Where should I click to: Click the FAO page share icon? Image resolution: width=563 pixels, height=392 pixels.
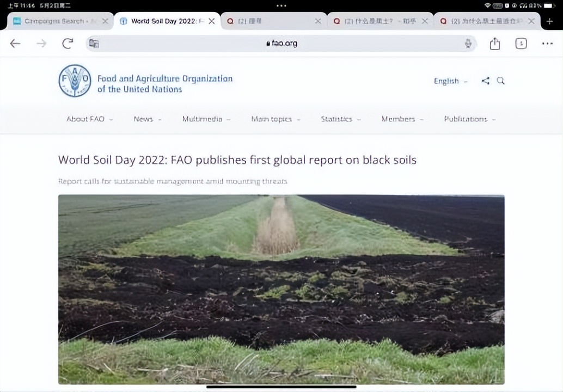485,81
